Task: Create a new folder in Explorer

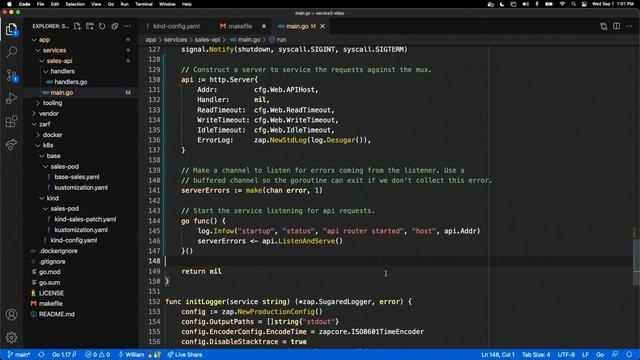Action: pyautogui.click(x=90, y=26)
